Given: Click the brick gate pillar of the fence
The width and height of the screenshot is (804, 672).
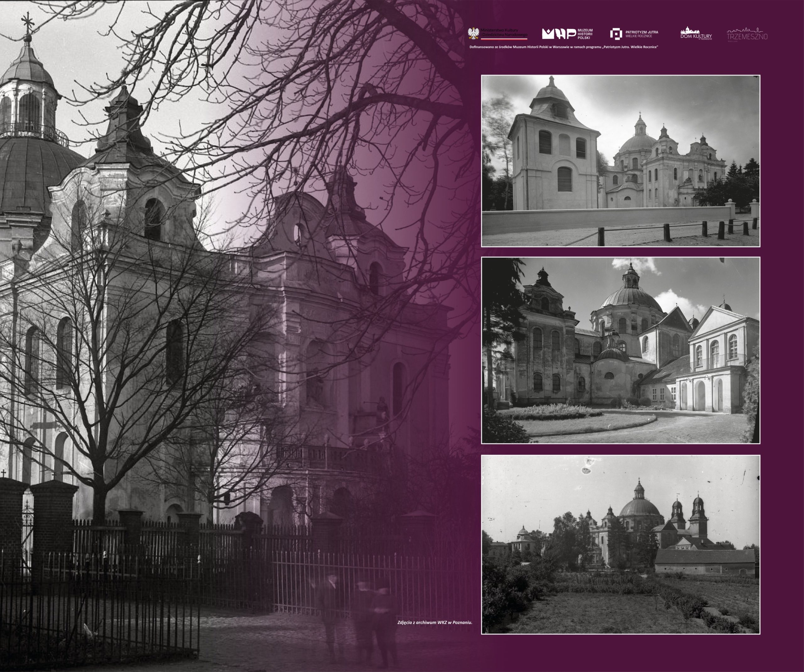Looking at the screenshot, I should click(54, 528).
